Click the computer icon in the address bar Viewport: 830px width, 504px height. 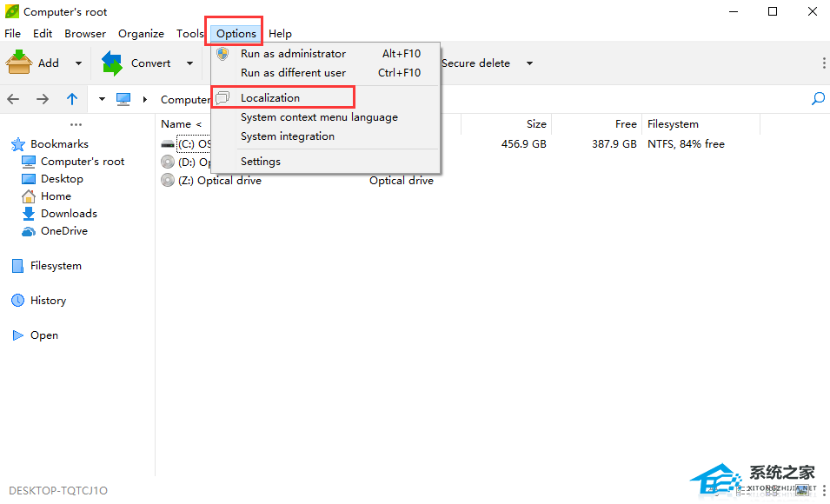[x=123, y=99]
